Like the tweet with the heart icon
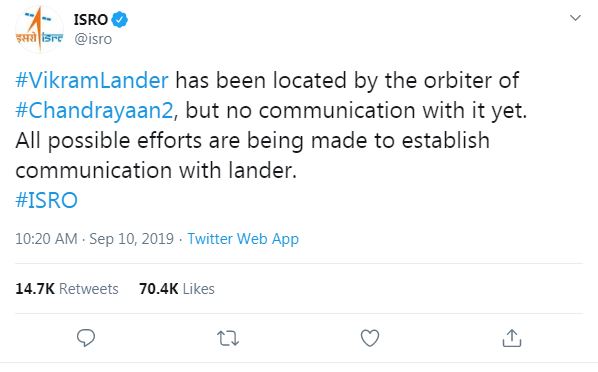This screenshot has width=598, height=372. 370,338
